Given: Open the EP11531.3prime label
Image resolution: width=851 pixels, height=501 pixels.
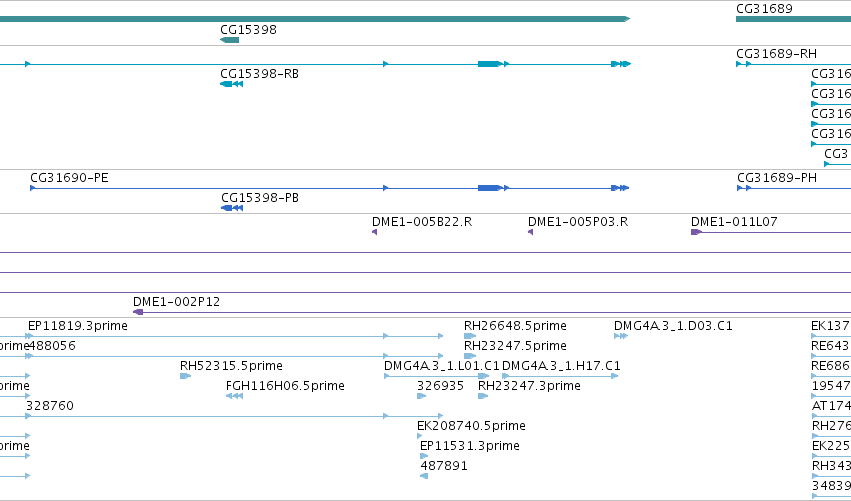Looking at the screenshot, I should [469, 446].
